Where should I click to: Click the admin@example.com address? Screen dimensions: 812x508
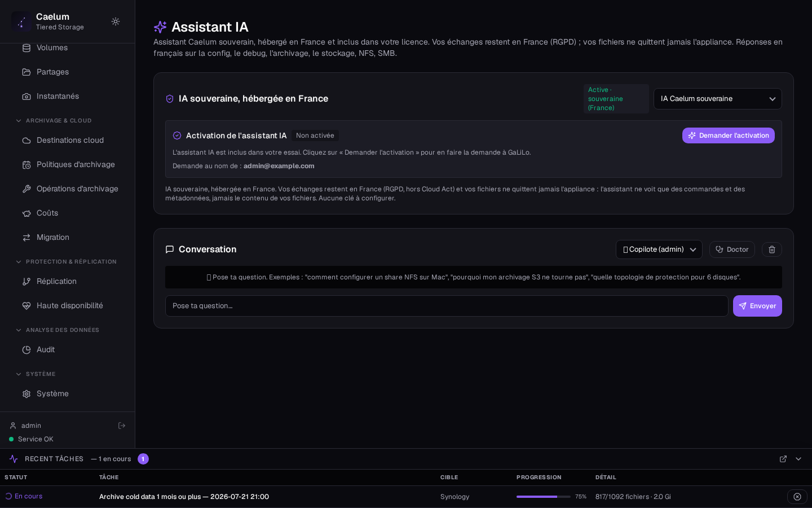[x=279, y=166]
